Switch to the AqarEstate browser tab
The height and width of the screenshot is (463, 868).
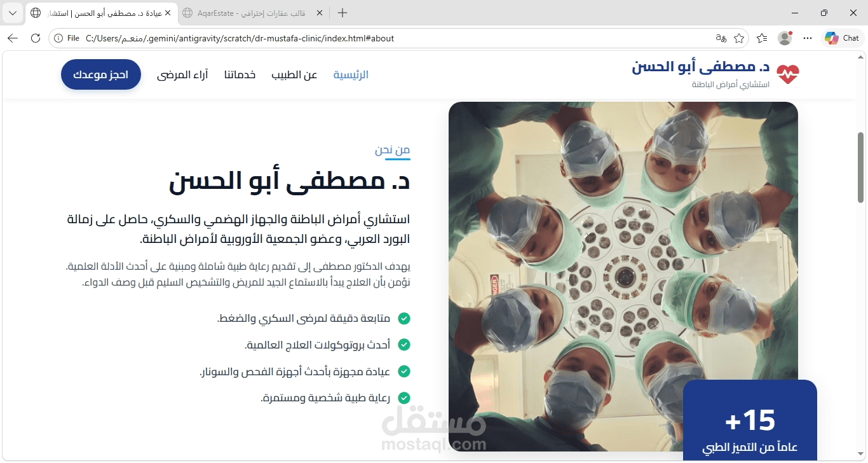coord(252,13)
